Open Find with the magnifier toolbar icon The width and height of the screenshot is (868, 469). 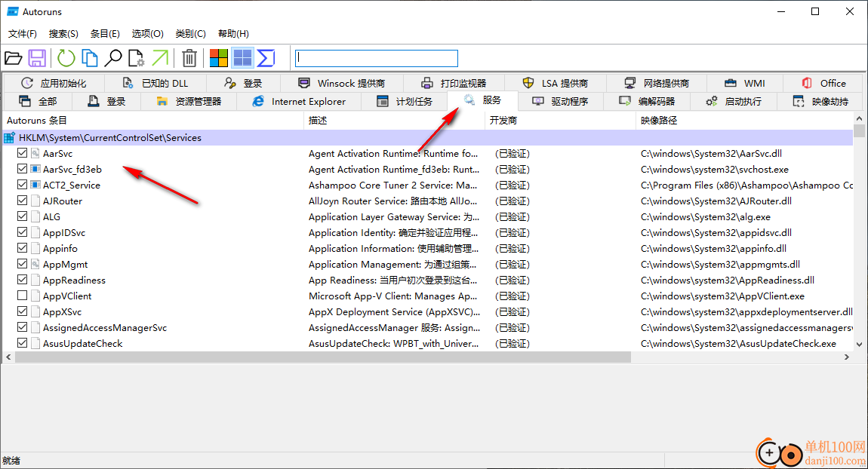click(113, 58)
